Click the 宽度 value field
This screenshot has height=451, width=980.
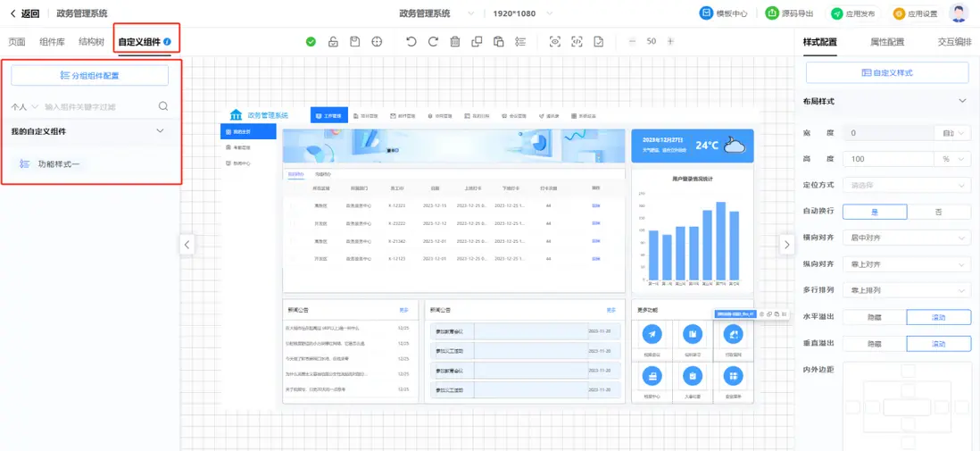887,132
